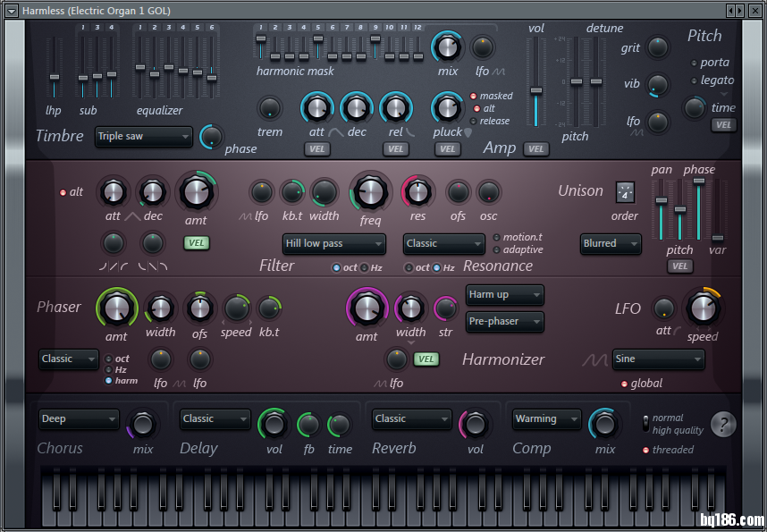Image resolution: width=767 pixels, height=532 pixels.
Task: Toggle the threaded option
Action: [x=646, y=450]
